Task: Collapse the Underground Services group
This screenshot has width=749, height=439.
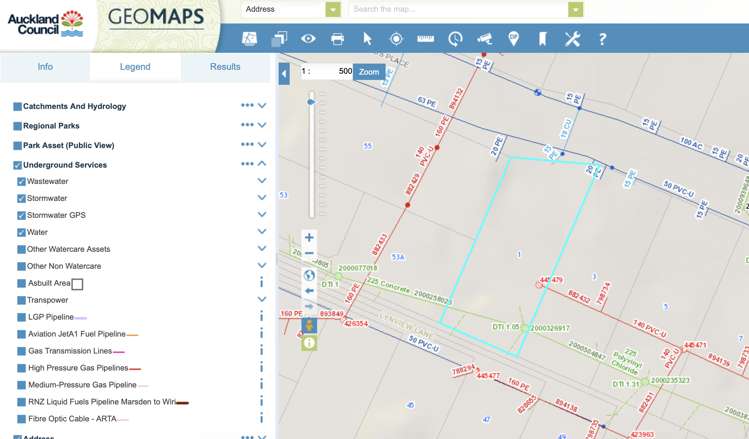Action: pyautogui.click(x=262, y=164)
